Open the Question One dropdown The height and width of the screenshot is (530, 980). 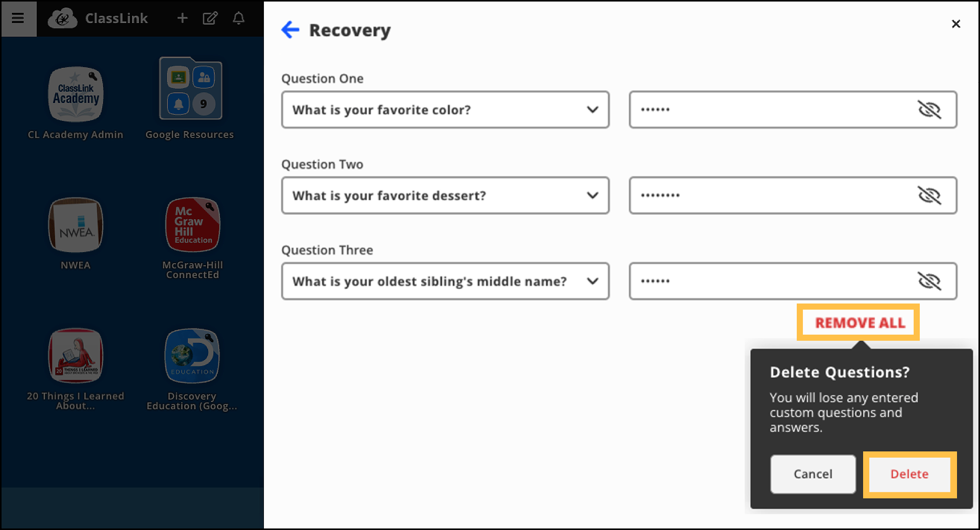593,109
